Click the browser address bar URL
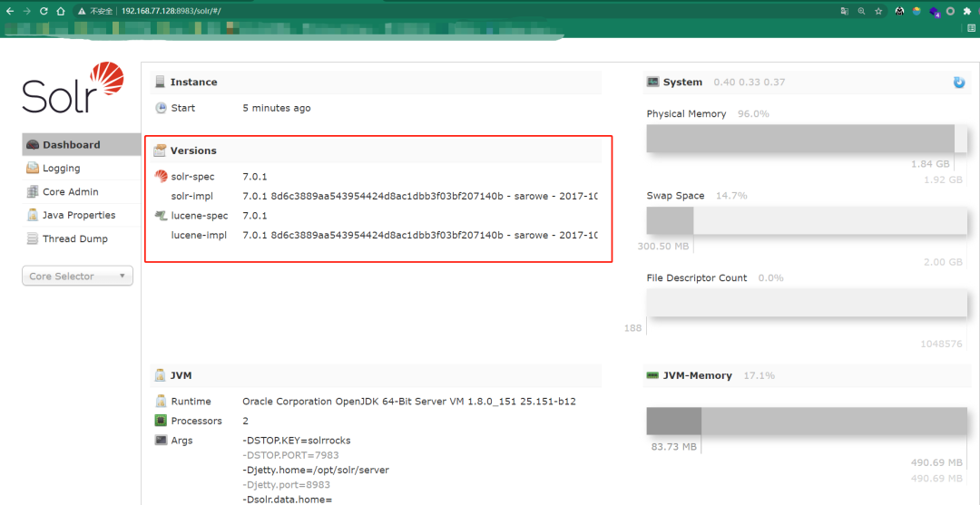This screenshot has height=505, width=980. (x=171, y=11)
